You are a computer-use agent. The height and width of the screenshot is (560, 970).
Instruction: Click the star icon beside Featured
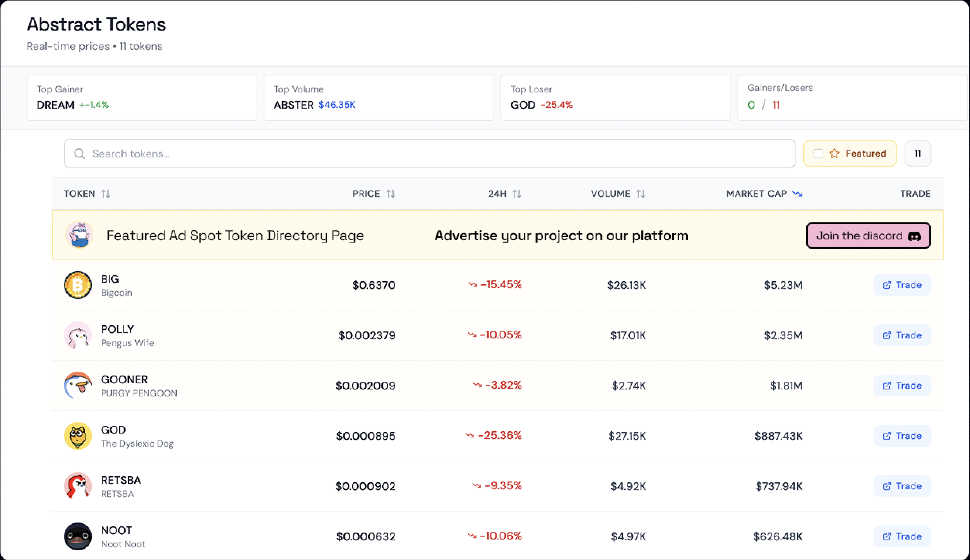tap(834, 153)
